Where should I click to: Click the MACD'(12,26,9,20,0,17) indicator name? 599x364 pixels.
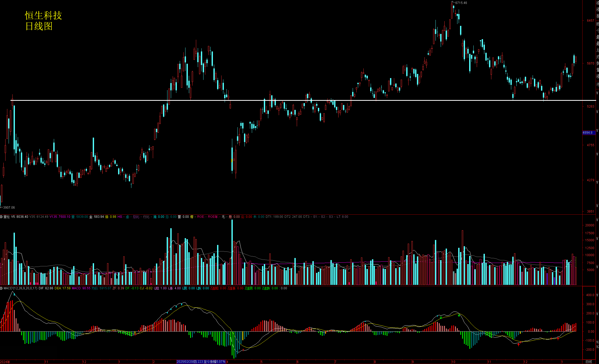tap(20, 288)
